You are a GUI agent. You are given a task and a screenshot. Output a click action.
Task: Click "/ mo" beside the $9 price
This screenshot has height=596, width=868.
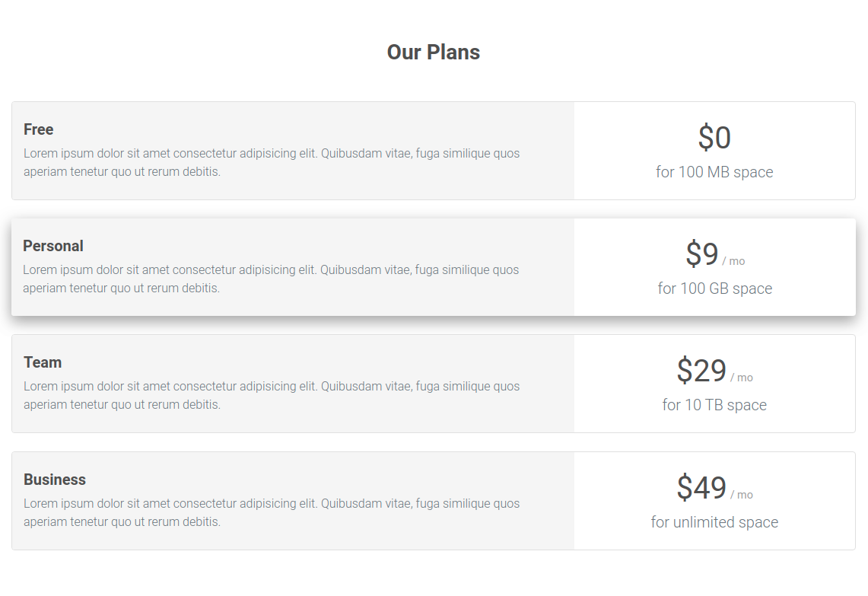tap(734, 261)
